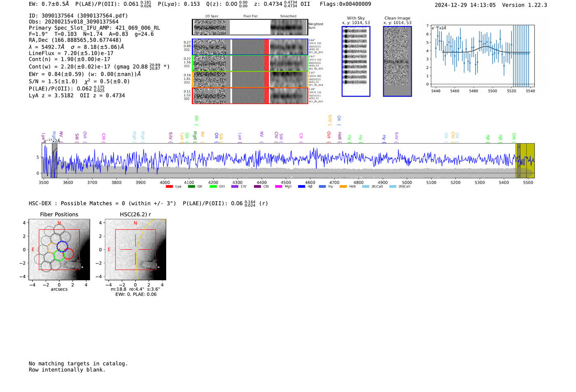576x392 pixels.
Task: Click the gray shaded band near 3550 Å
Action: (55, 160)
